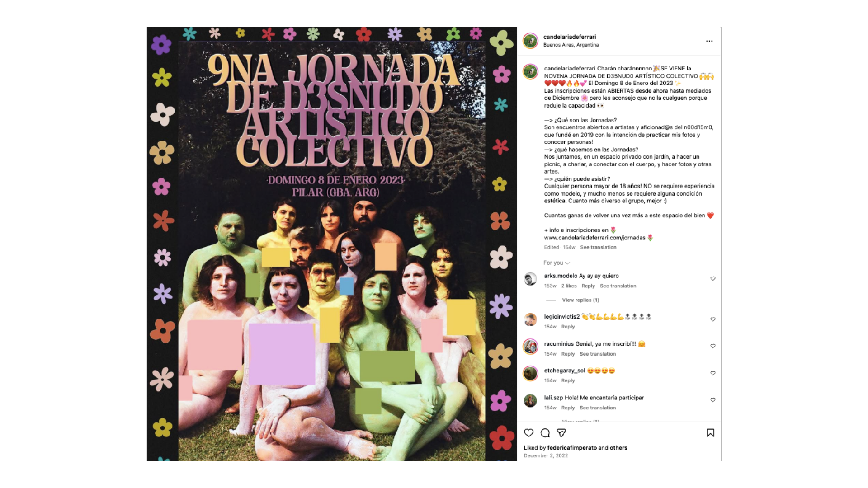Open the three-dot more options menu
The height and width of the screenshot is (488, 868).
point(709,41)
